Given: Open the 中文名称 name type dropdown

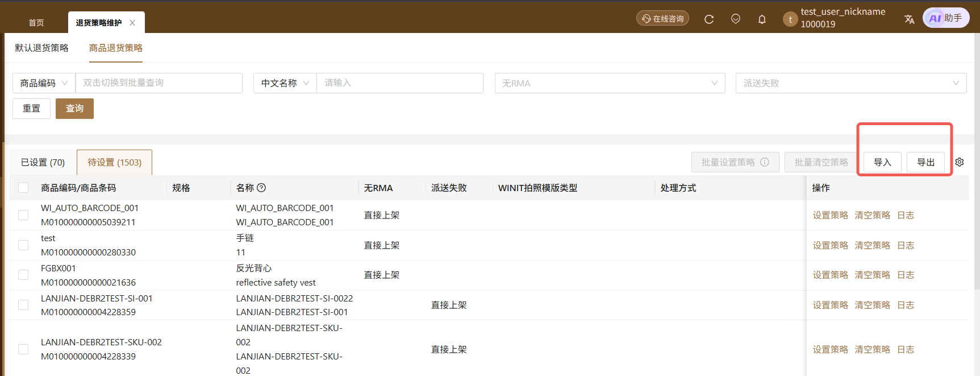Looking at the screenshot, I should [x=285, y=83].
